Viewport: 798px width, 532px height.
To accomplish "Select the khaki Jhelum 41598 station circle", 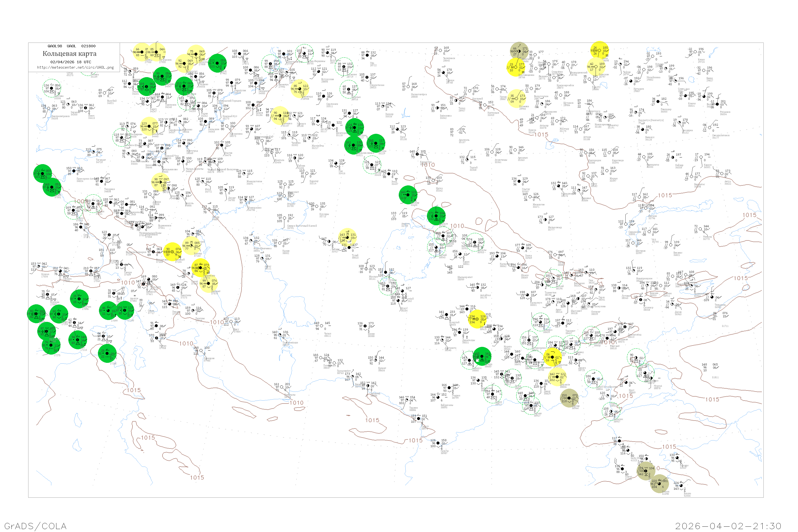I will (660, 484).
